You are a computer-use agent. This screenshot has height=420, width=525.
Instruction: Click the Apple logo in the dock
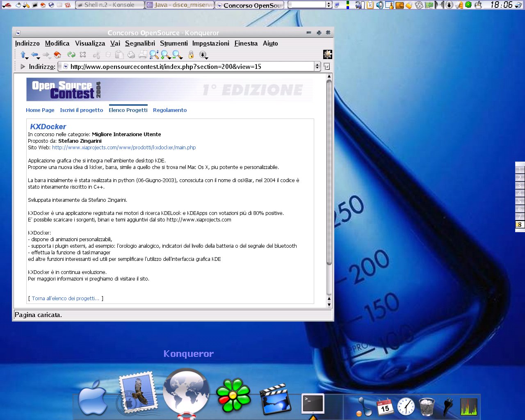click(x=93, y=398)
